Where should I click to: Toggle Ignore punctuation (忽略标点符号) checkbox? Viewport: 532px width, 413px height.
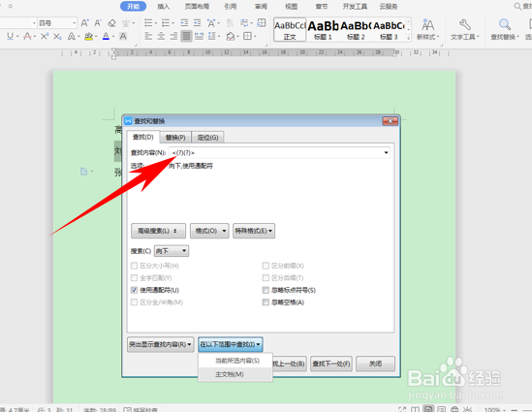point(266,290)
